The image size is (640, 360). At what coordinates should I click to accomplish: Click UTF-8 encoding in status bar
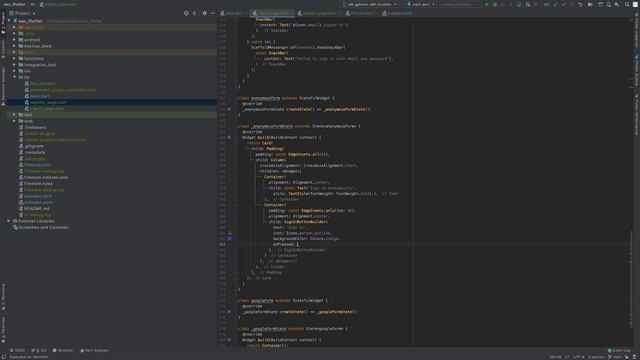coord(578,357)
